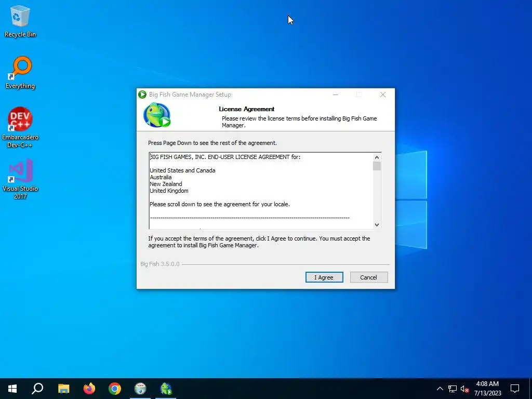Click the Big Fish logo in the dialog header

pyautogui.click(x=157, y=115)
